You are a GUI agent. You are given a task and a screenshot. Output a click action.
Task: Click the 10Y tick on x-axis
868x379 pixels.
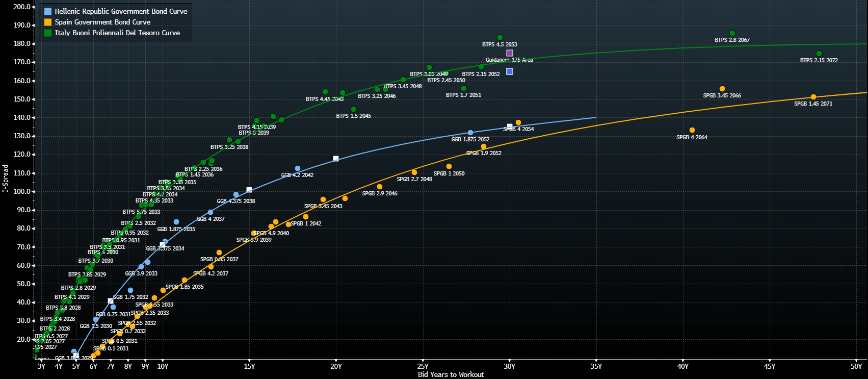163,366
